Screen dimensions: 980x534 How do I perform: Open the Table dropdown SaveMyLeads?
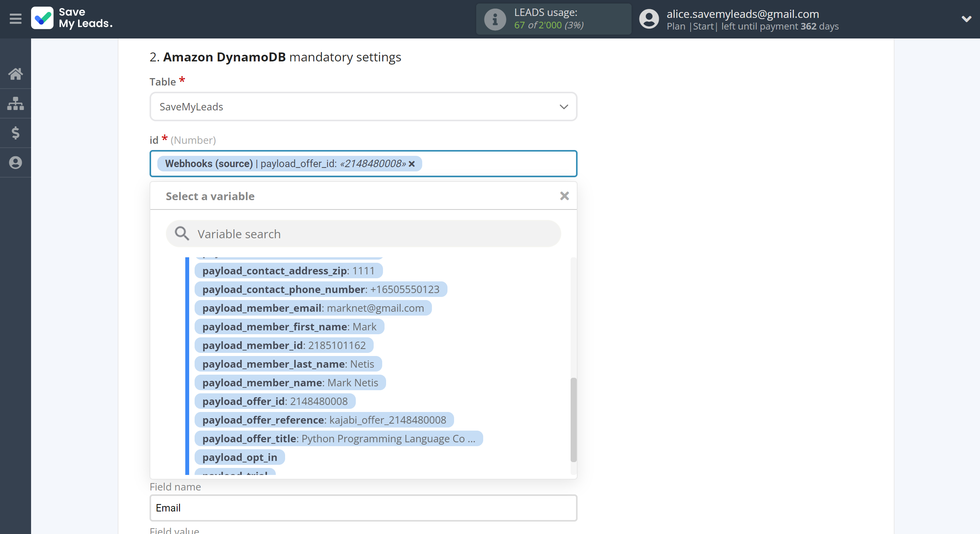(363, 106)
